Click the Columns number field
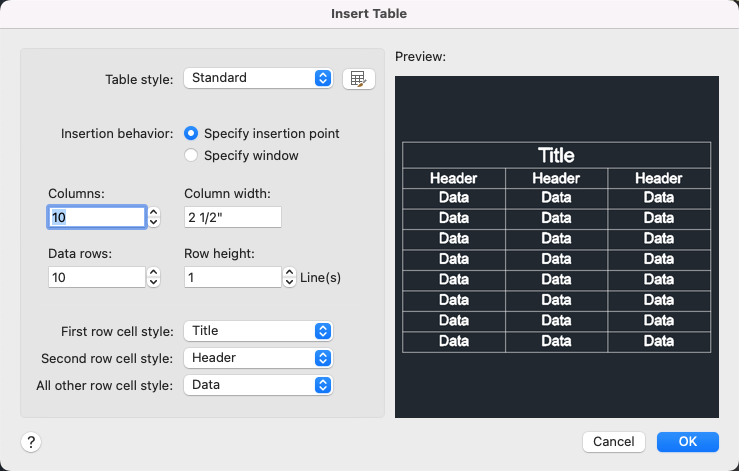 point(96,217)
